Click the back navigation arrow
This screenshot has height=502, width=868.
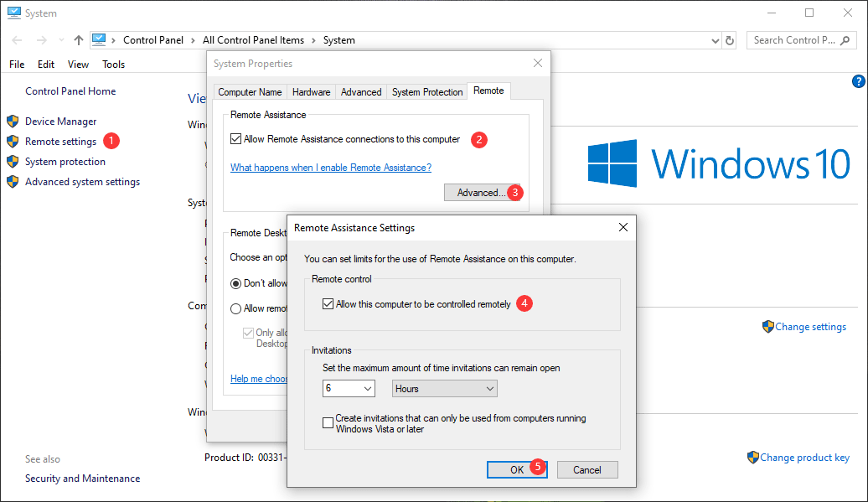pos(17,39)
